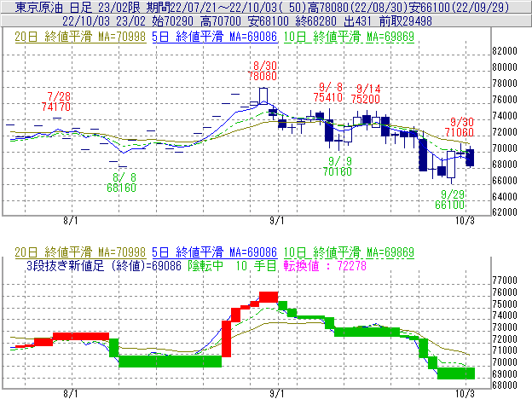
Task: Click the 9/14 75200 high label
Action: (366, 94)
